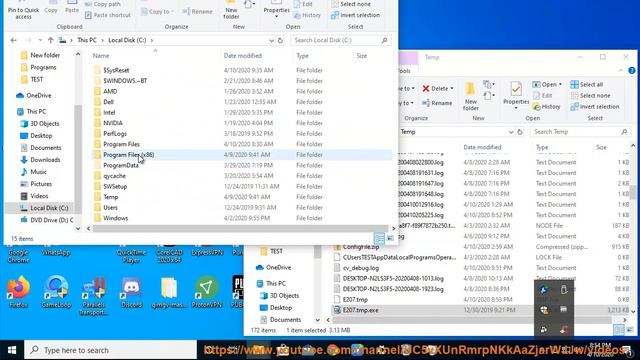Select the Program Files (x86) folder

pyautogui.click(x=242, y=155)
